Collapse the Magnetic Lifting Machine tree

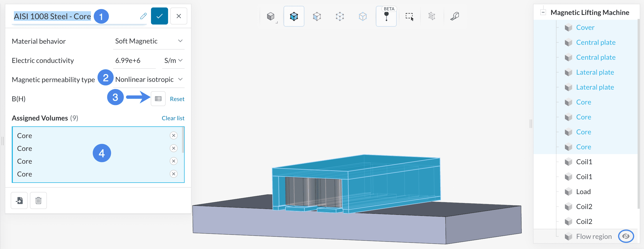click(x=543, y=13)
